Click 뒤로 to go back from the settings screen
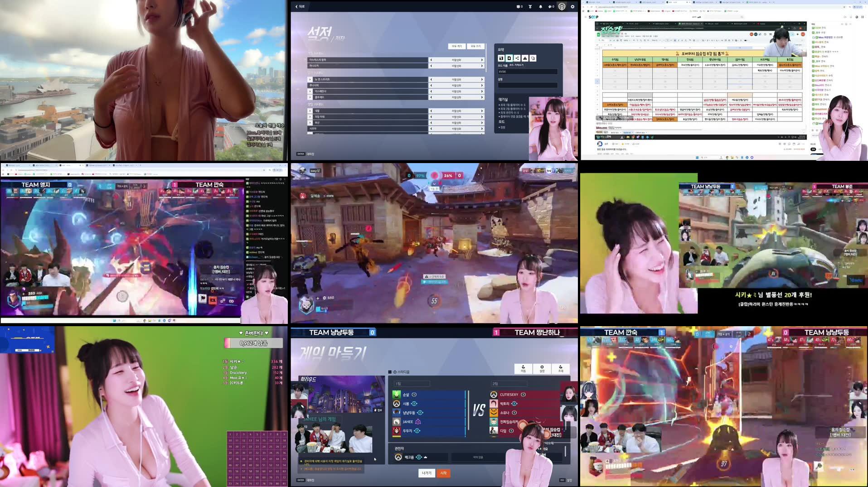The image size is (868, 487). [299, 6]
